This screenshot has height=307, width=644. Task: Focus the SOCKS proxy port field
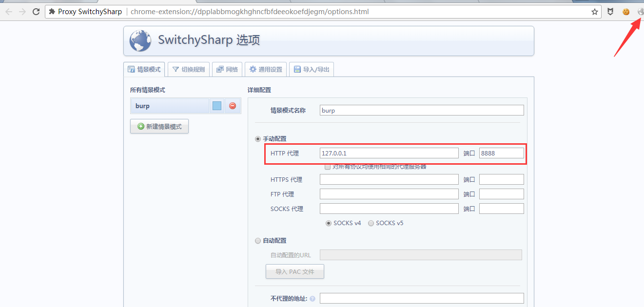click(502, 209)
